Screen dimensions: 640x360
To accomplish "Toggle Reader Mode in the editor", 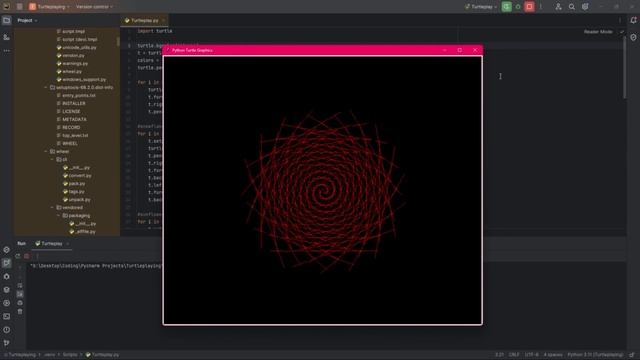I will click(x=598, y=32).
